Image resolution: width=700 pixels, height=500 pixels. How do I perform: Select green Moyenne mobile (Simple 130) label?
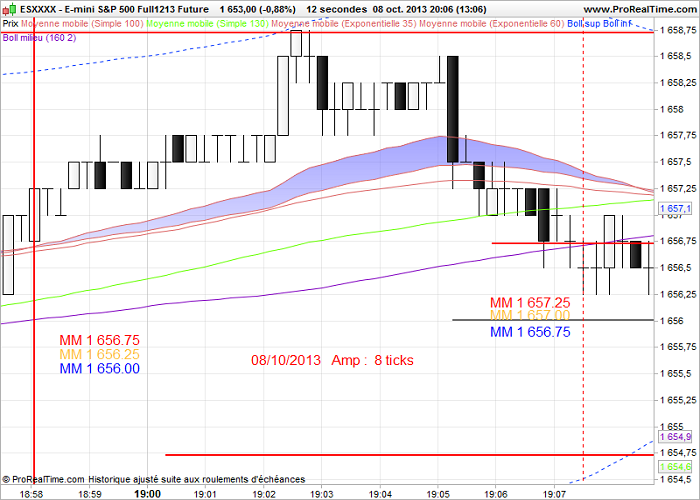[208, 24]
